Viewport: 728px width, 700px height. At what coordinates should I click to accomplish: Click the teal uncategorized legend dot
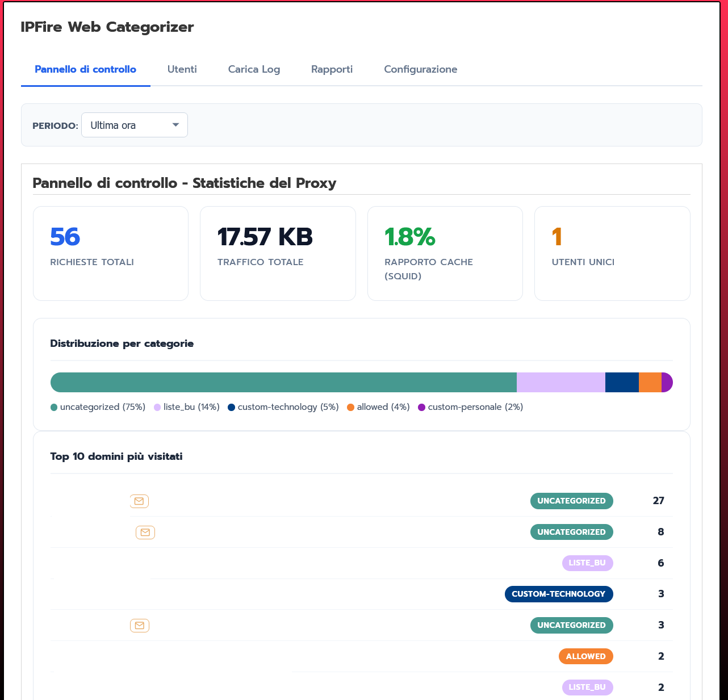point(54,408)
